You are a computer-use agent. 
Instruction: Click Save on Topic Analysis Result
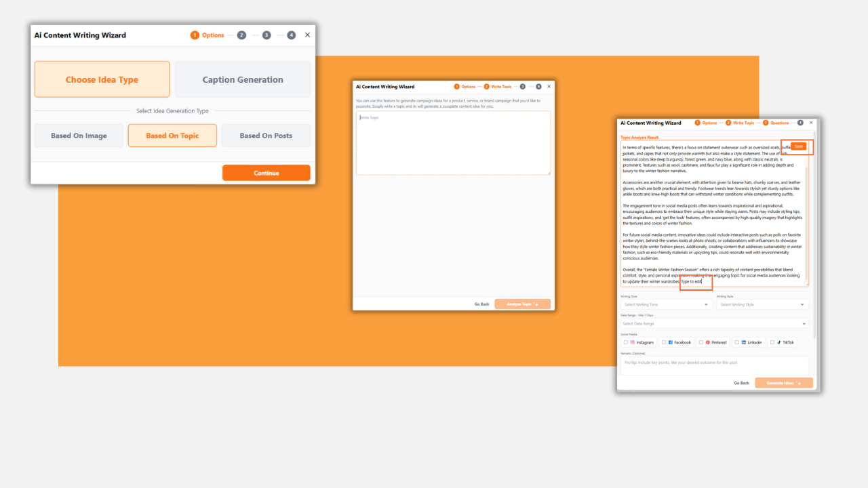tap(798, 146)
